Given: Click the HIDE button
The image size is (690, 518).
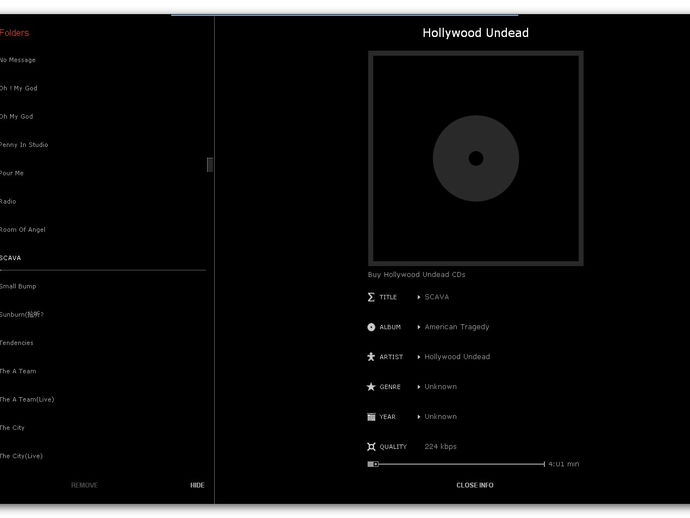Looking at the screenshot, I should (x=197, y=485).
